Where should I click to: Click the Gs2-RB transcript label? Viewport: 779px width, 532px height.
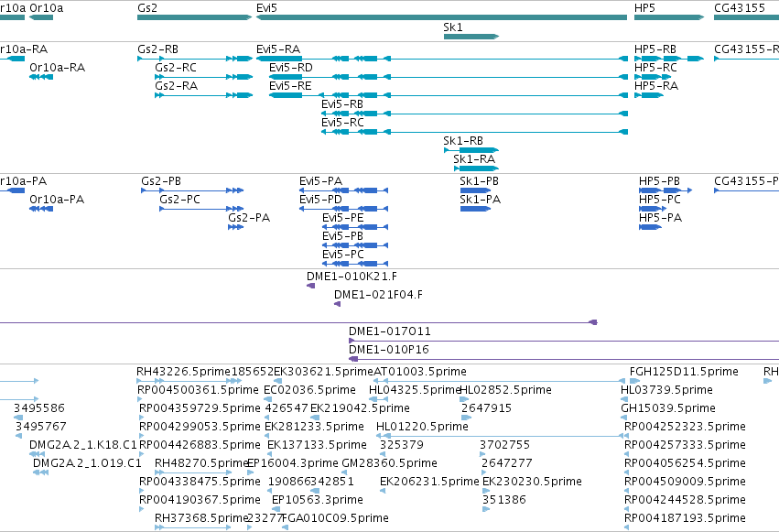tap(157, 49)
